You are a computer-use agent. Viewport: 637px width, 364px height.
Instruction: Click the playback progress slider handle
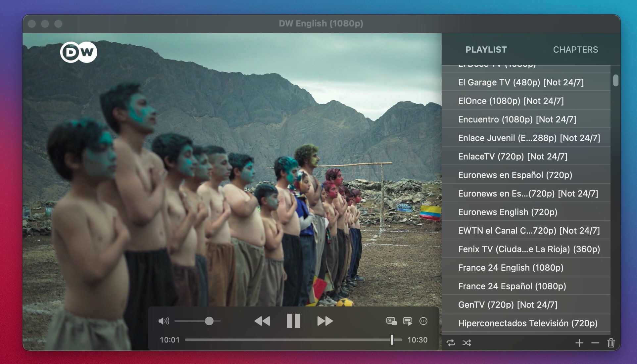pyautogui.click(x=392, y=340)
